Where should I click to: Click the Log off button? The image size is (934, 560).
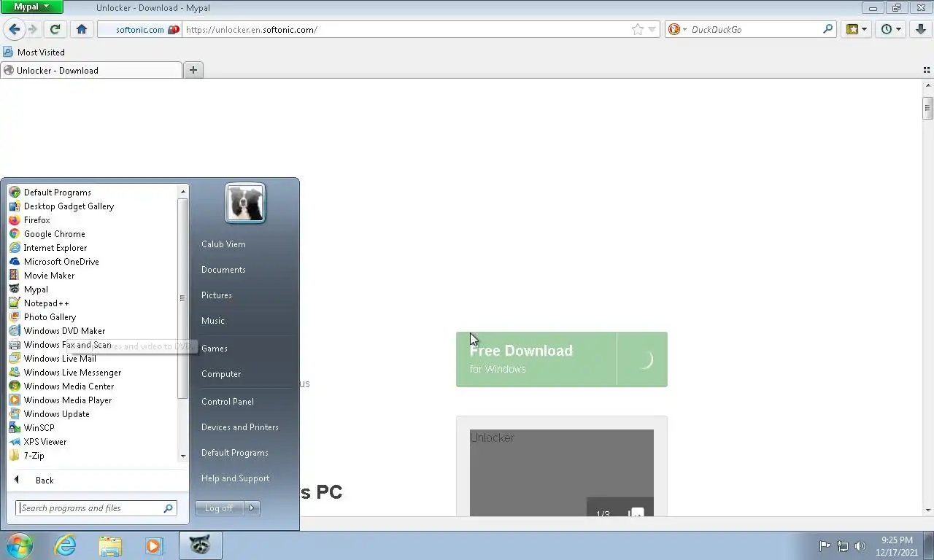point(220,508)
